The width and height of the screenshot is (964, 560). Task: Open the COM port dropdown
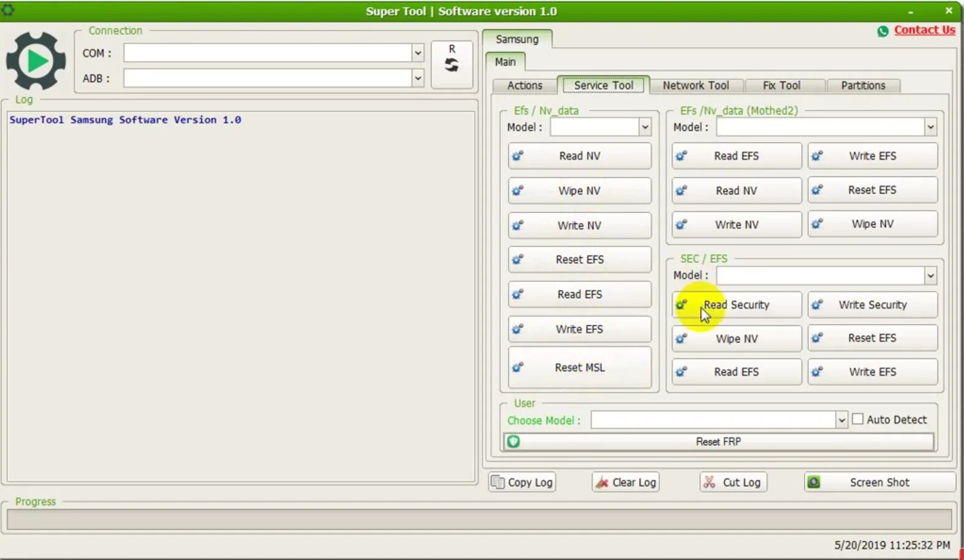(x=417, y=53)
